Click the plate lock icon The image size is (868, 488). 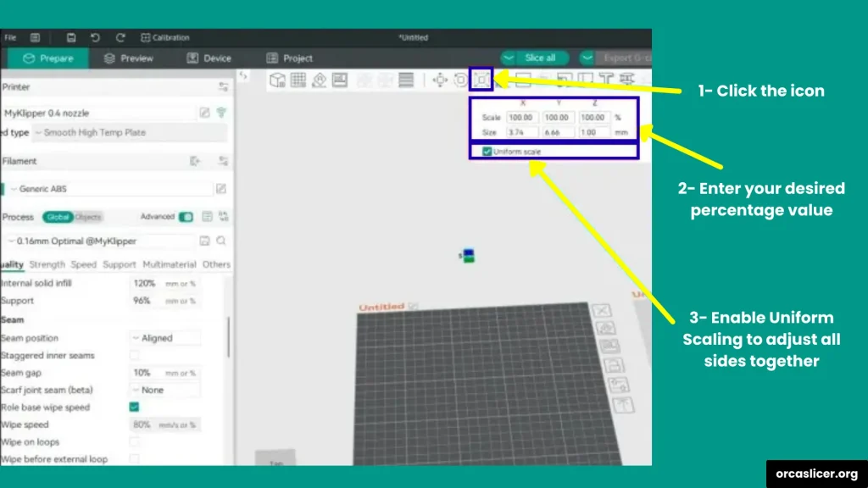[x=614, y=365]
